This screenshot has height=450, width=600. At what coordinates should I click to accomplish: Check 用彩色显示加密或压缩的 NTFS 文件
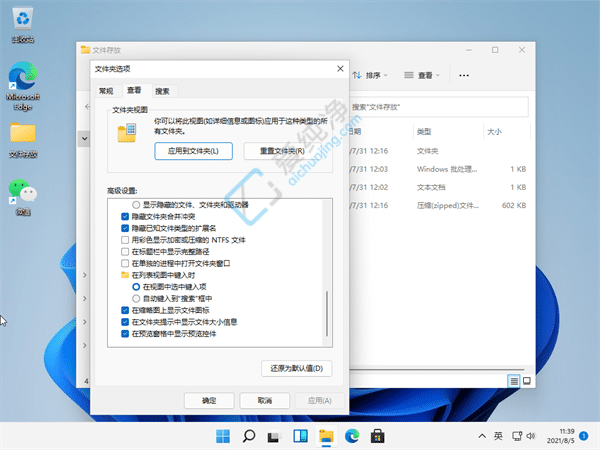(x=125, y=240)
